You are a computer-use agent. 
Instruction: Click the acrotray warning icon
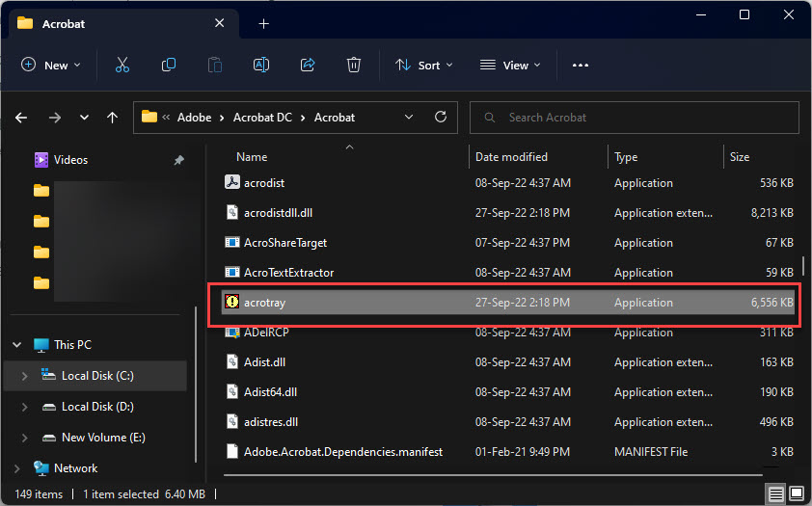232,302
